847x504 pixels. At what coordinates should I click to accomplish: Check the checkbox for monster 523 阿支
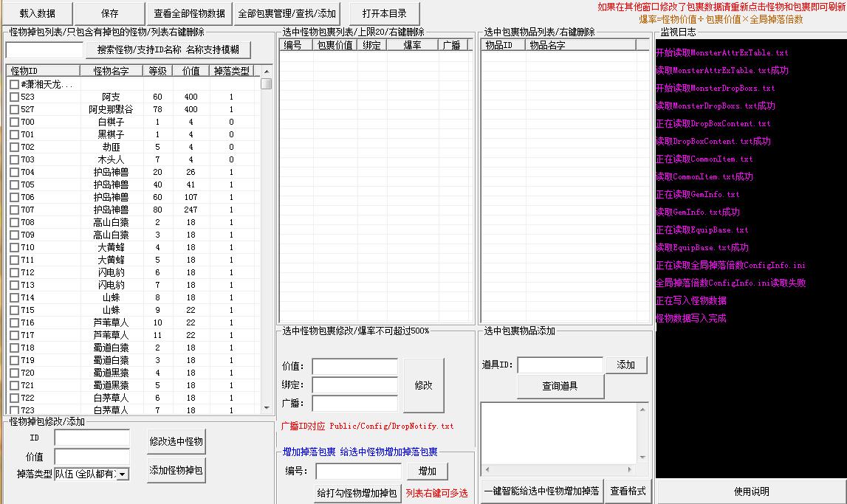tap(13, 96)
